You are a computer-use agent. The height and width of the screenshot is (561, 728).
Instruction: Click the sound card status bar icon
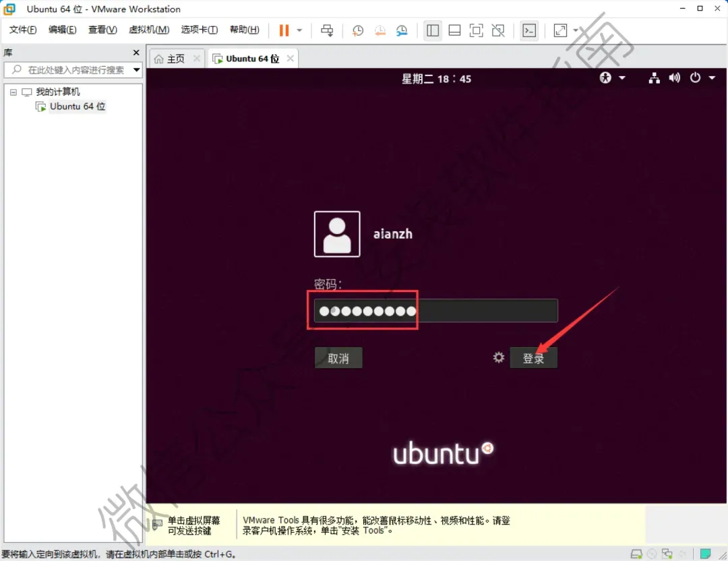(x=683, y=554)
